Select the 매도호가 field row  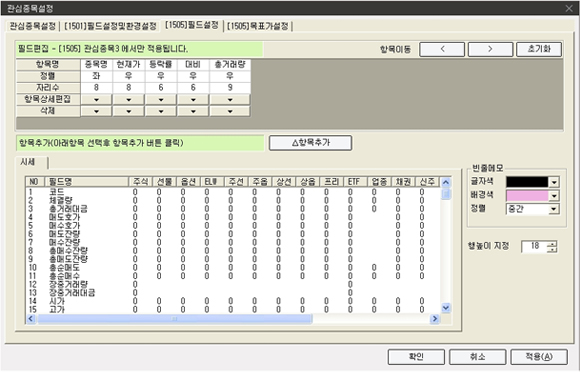pos(233,217)
